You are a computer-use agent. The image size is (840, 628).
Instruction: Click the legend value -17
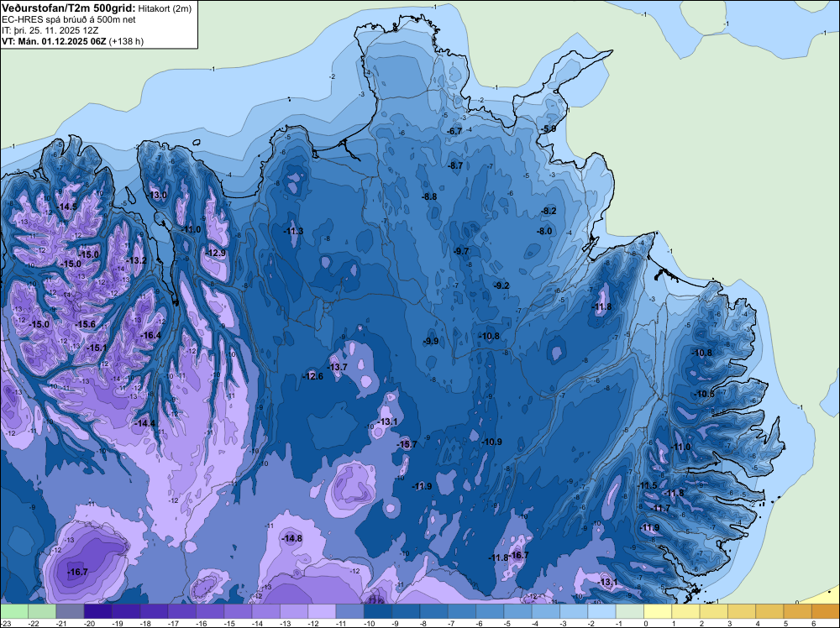pos(173,623)
